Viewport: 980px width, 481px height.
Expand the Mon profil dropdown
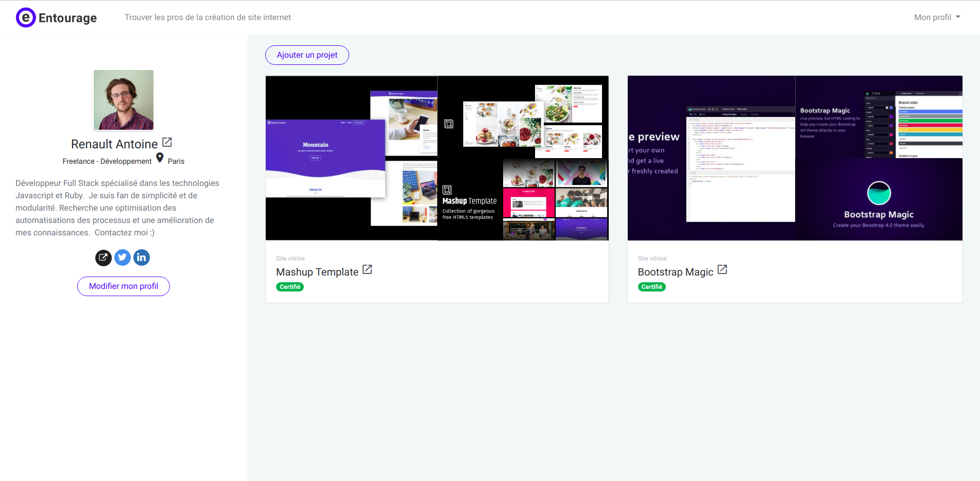tap(937, 18)
